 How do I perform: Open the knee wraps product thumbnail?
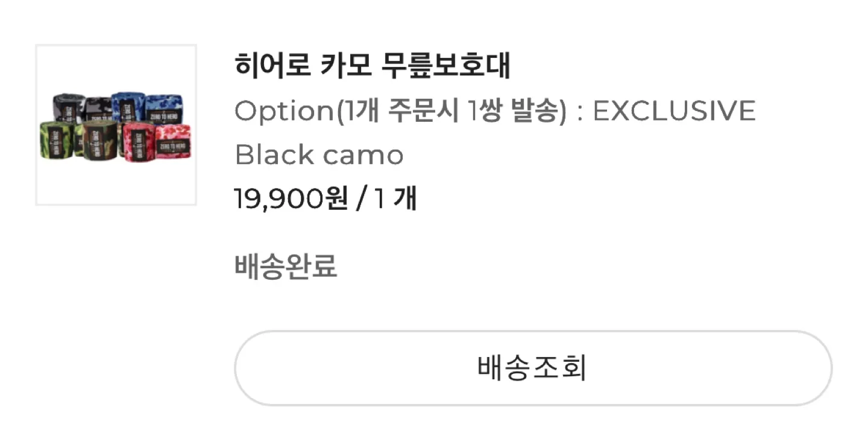point(116,125)
